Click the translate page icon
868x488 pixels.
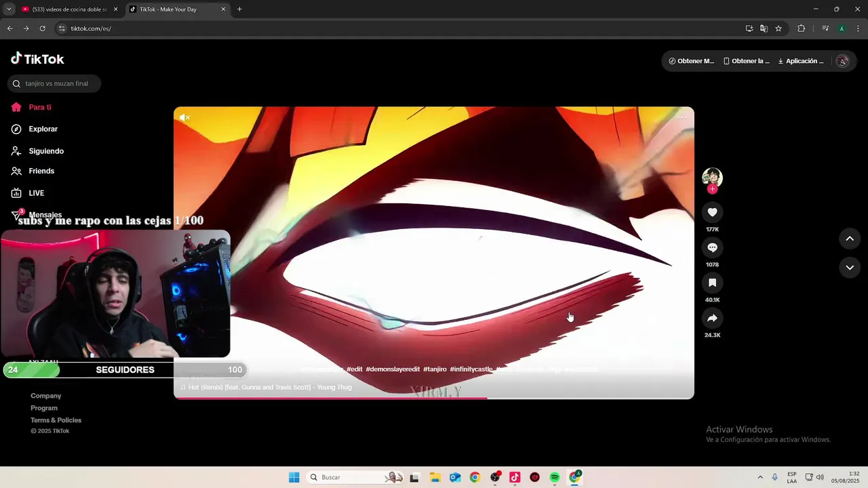click(x=764, y=28)
